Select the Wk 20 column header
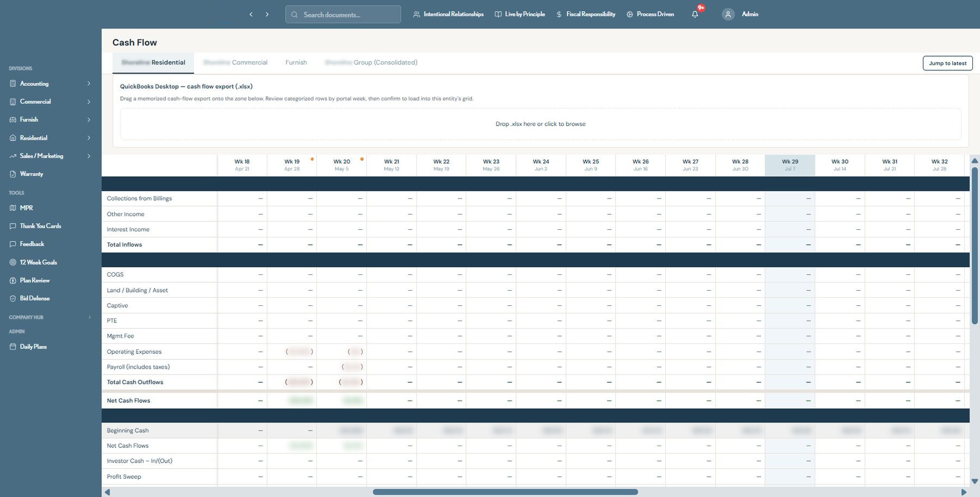Screen dimensions: 980x497 pos(342,165)
